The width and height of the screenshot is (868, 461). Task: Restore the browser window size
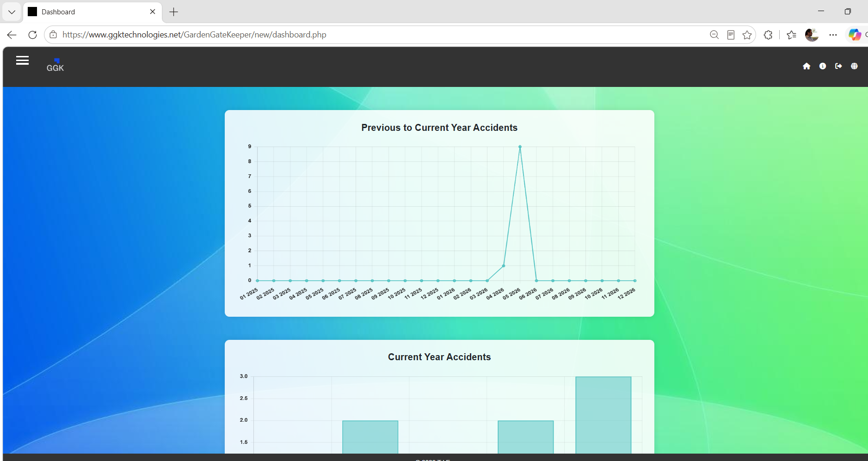pyautogui.click(x=848, y=11)
